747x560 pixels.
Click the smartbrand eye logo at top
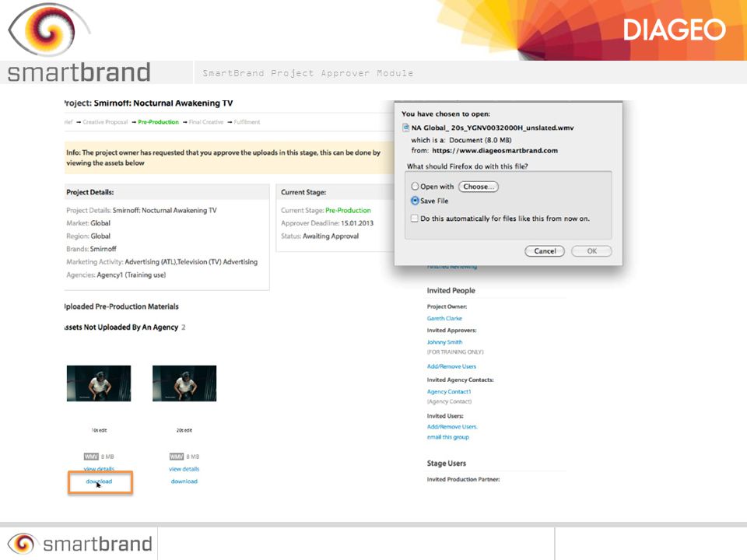click(x=47, y=30)
